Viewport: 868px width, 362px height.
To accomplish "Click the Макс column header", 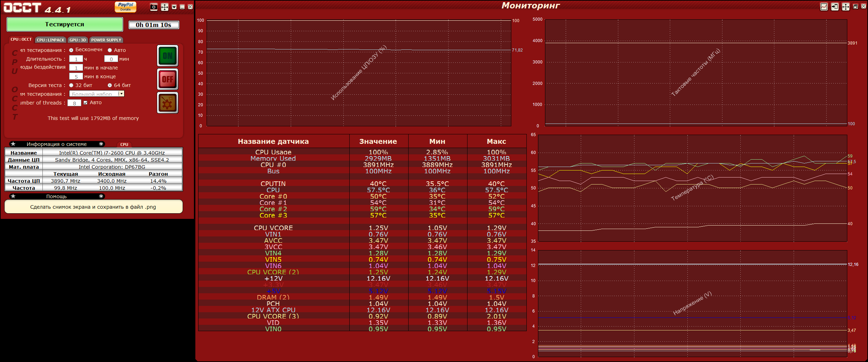I will tap(497, 141).
